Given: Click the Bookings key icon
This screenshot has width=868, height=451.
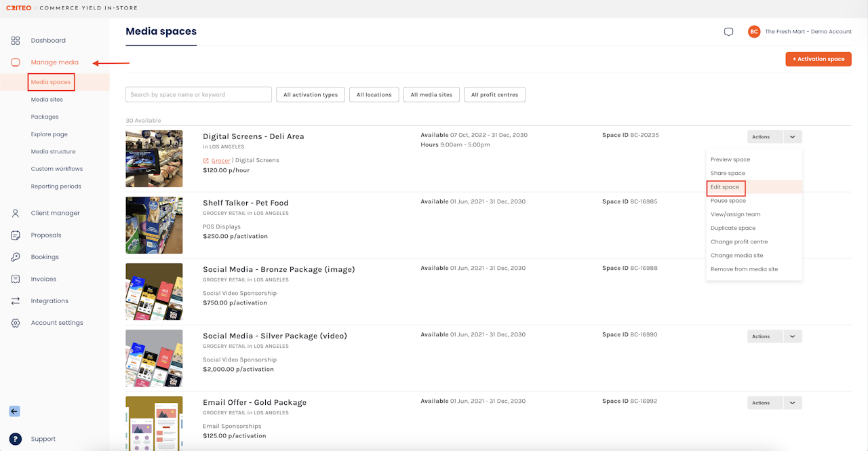Looking at the screenshot, I should [x=16, y=257].
